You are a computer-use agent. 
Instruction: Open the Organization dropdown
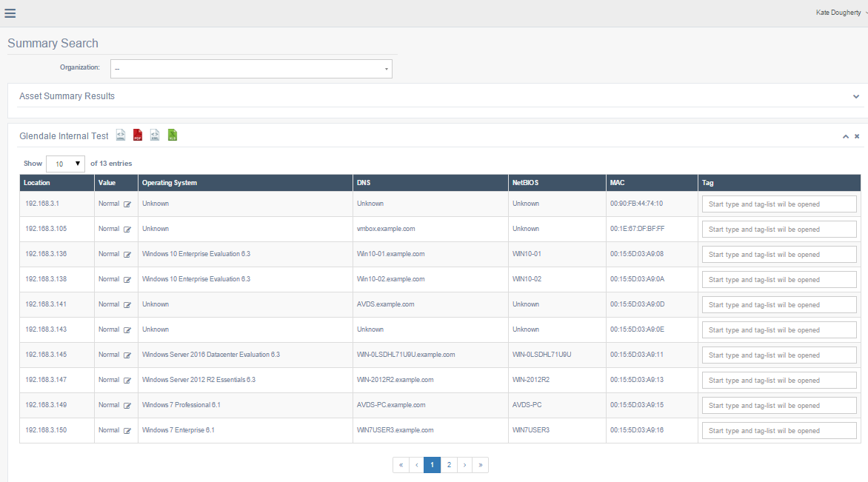coord(251,69)
